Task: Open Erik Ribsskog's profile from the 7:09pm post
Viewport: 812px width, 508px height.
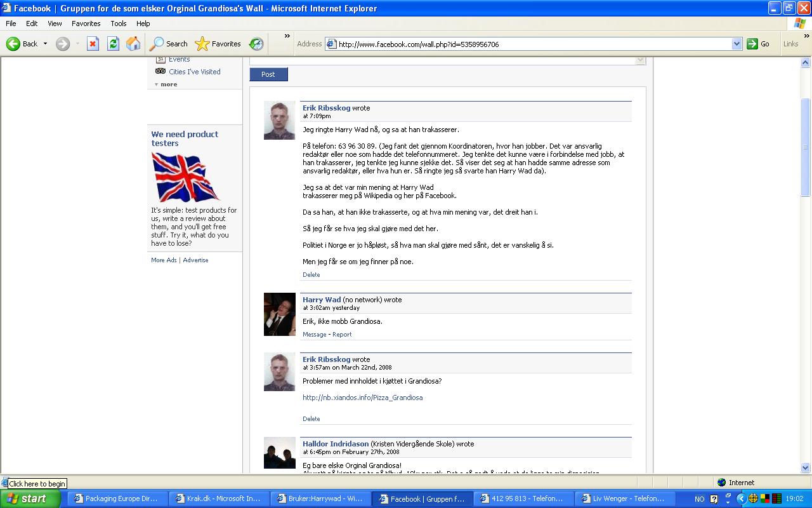Action: click(x=326, y=108)
